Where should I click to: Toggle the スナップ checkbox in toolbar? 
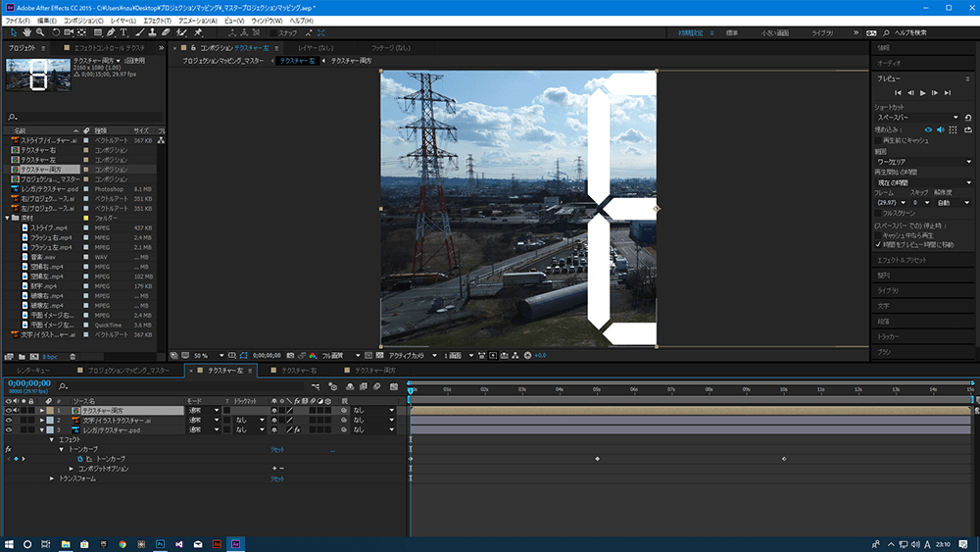[x=274, y=32]
